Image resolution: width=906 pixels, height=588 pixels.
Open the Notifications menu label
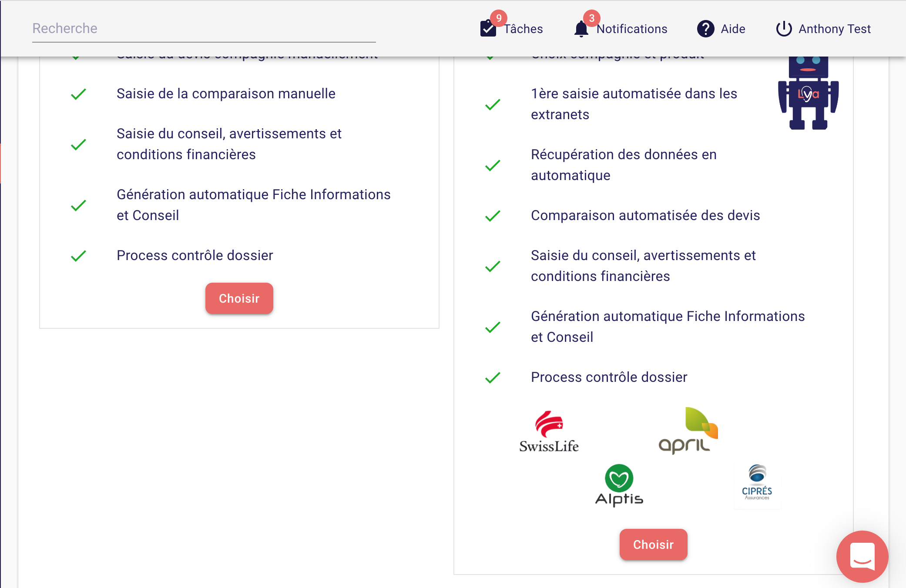(632, 29)
